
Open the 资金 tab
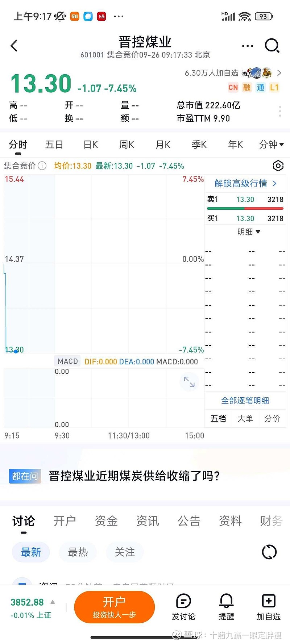coord(106,521)
